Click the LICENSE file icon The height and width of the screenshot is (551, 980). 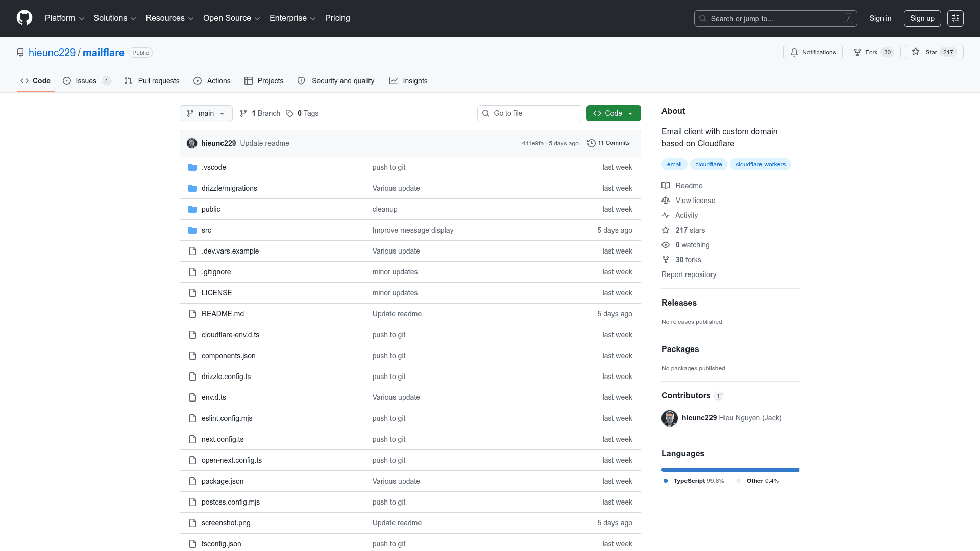point(192,293)
